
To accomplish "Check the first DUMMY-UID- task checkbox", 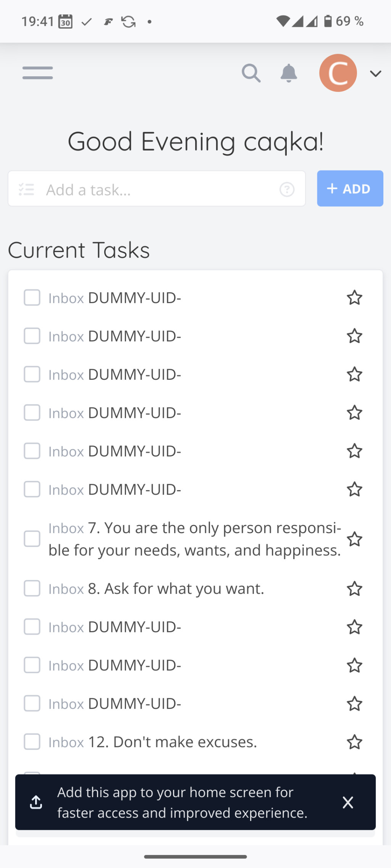I will click(32, 298).
